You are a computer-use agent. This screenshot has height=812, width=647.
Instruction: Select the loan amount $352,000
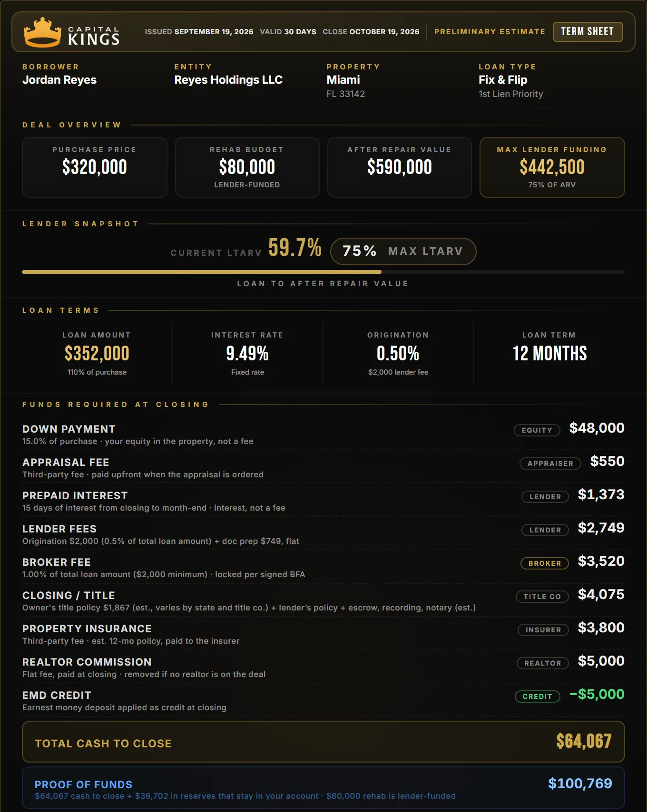pyautogui.click(x=97, y=354)
